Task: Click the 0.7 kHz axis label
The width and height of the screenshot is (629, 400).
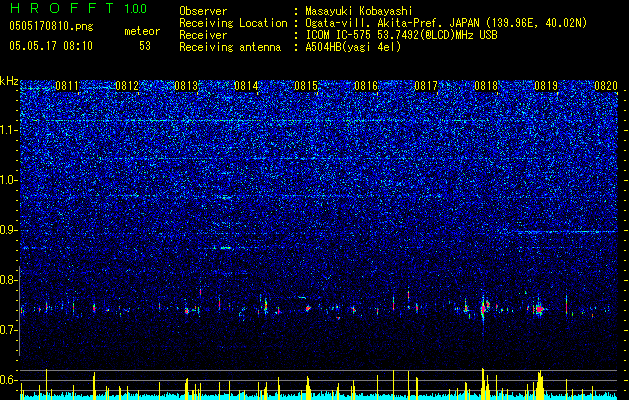Action: click(x=8, y=330)
